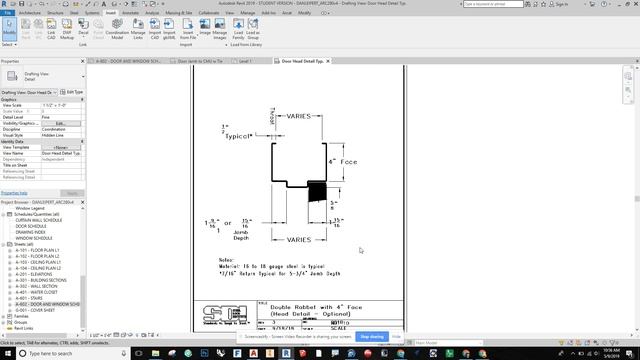Open the File menu tab
Viewport: 640px width, 360px height.
[7, 13]
